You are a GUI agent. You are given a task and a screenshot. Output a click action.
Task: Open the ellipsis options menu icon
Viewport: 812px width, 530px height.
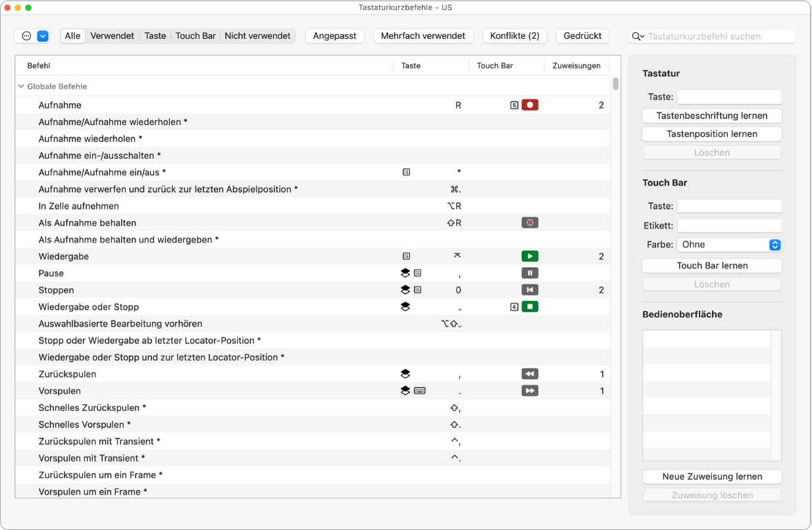27,36
